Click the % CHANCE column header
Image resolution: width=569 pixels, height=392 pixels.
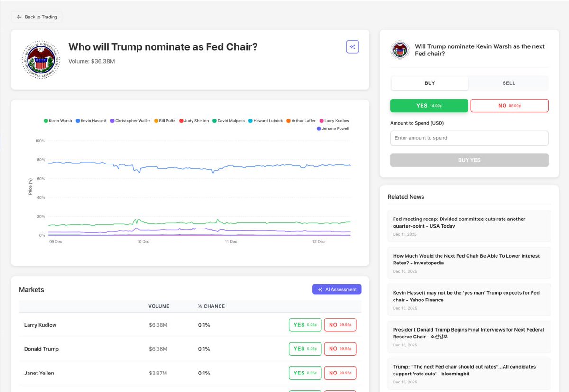[x=211, y=306]
